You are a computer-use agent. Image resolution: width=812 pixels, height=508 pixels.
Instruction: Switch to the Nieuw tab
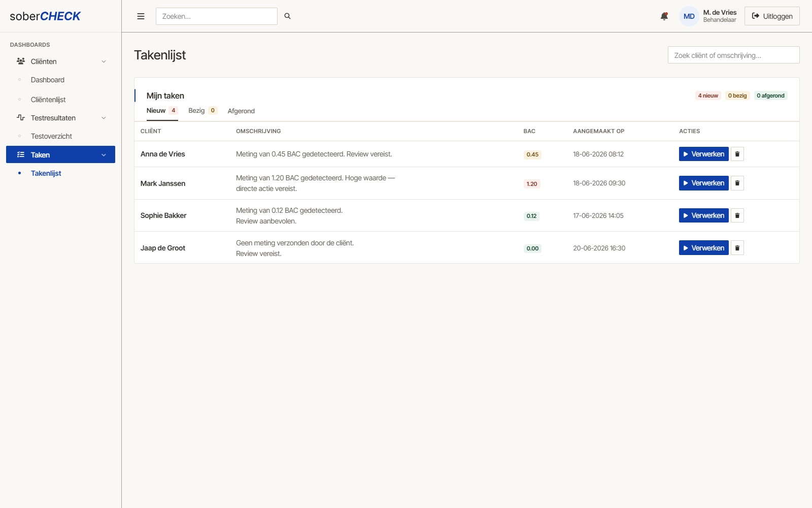(x=162, y=111)
